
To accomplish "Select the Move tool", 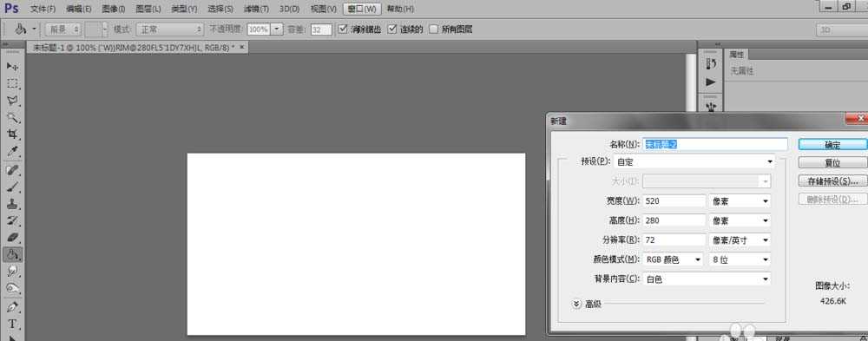I will [x=13, y=67].
